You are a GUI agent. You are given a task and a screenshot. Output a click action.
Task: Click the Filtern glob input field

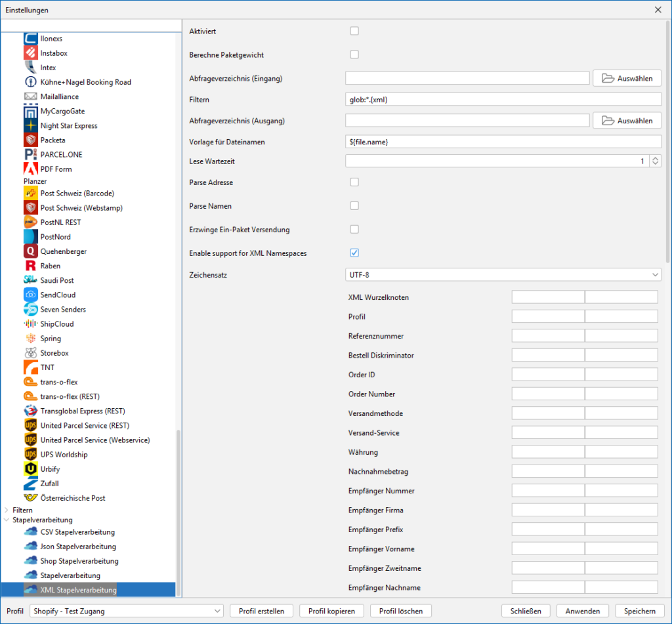click(x=503, y=99)
